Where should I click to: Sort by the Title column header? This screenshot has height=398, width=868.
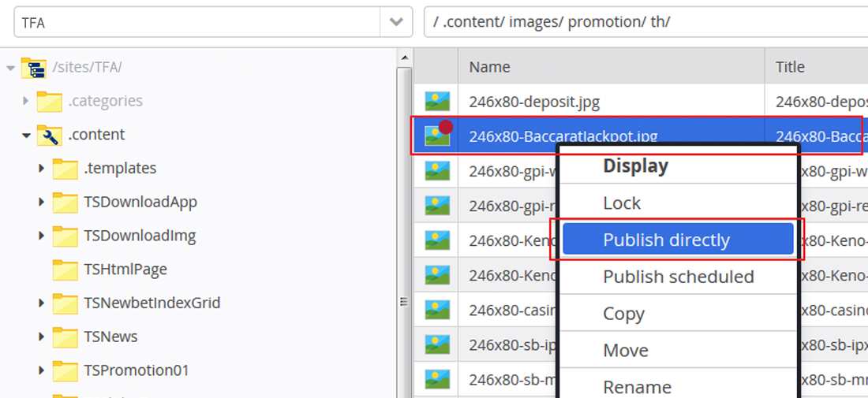coord(817,67)
